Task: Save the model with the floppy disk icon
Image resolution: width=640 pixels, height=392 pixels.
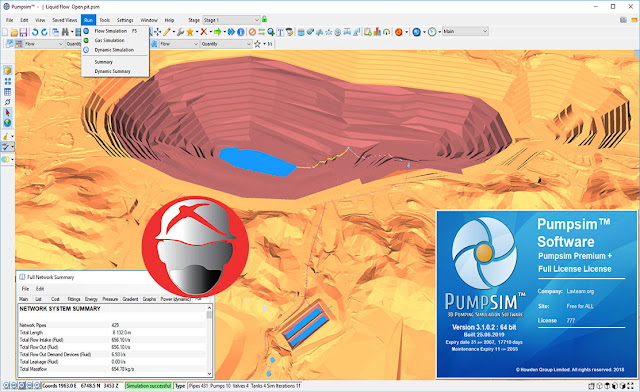Action: (x=23, y=32)
